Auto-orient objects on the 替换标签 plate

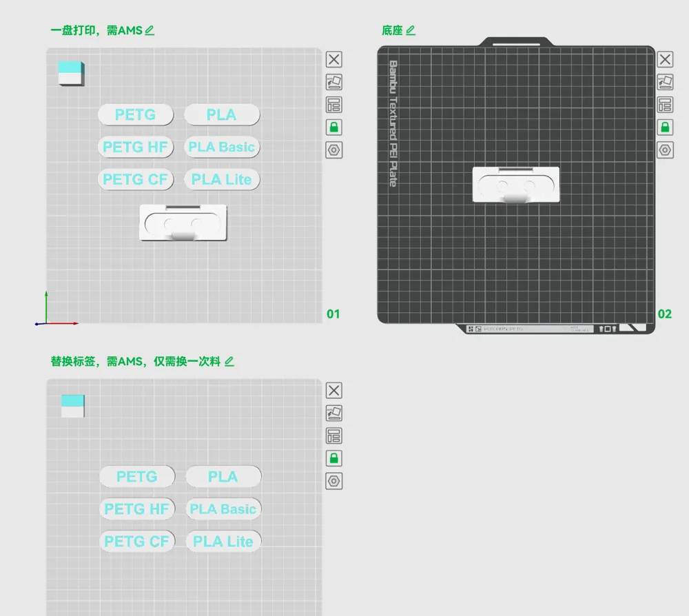pos(334,413)
